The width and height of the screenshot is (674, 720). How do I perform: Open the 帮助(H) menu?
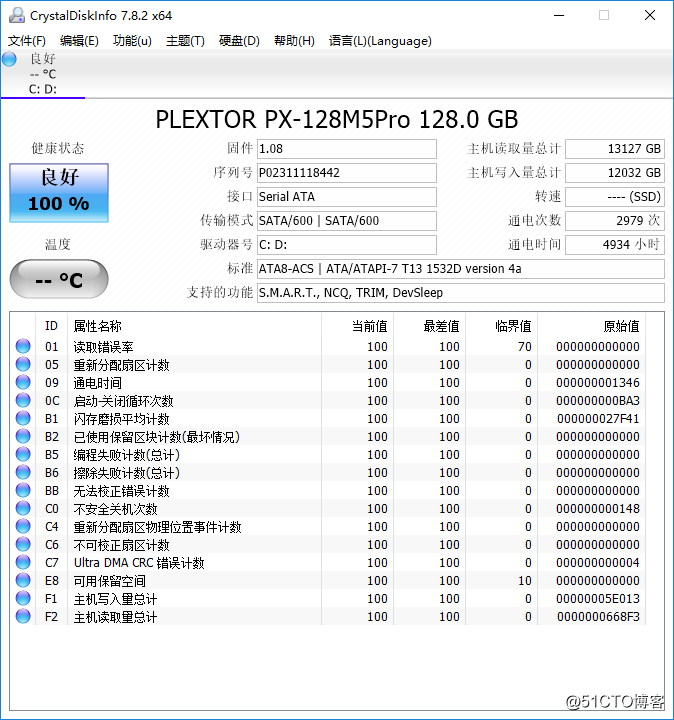click(x=294, y=41)
